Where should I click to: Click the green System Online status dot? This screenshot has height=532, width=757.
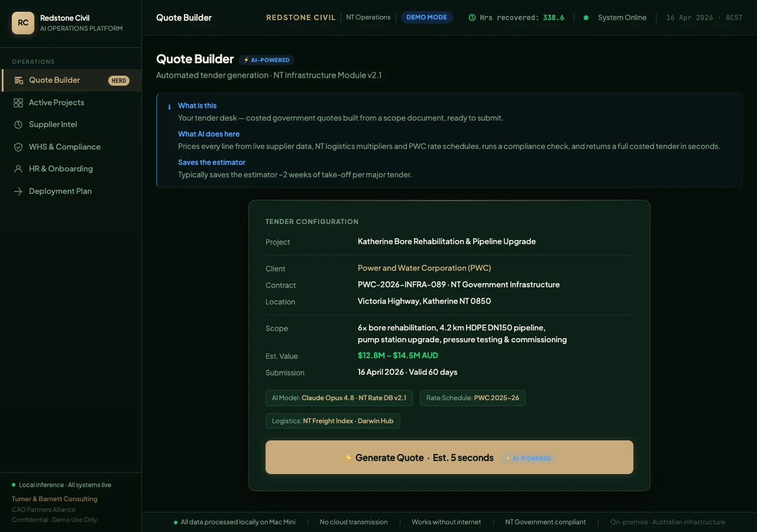tap(586, 18)
